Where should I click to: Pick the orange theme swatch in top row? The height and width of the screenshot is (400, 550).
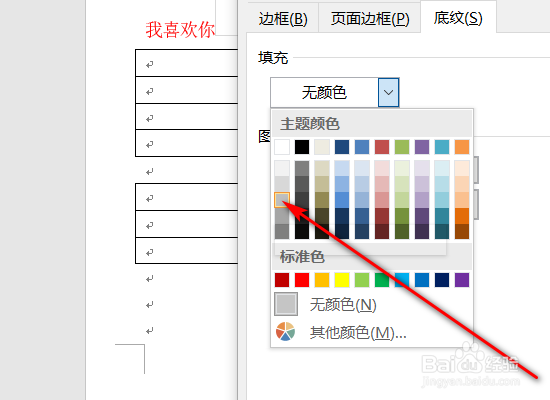(x=462, y=147)
